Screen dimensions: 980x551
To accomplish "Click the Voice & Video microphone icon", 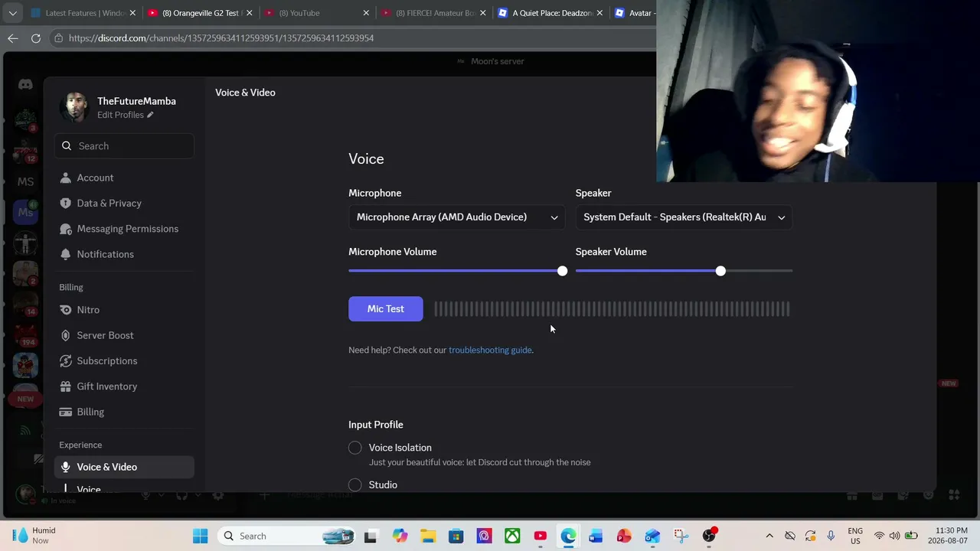I will click(x=65, y=467).
